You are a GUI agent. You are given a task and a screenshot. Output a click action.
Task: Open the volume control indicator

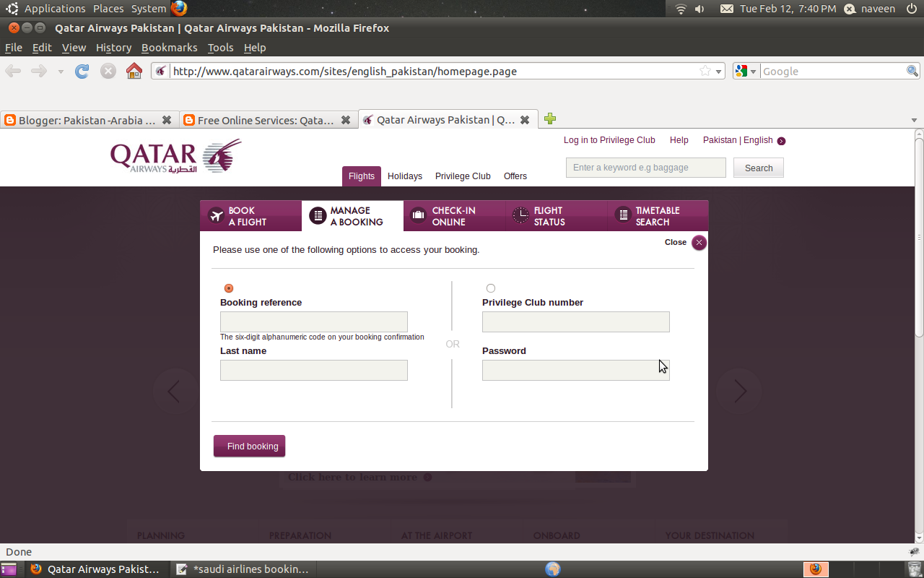[x=699, y=9]
